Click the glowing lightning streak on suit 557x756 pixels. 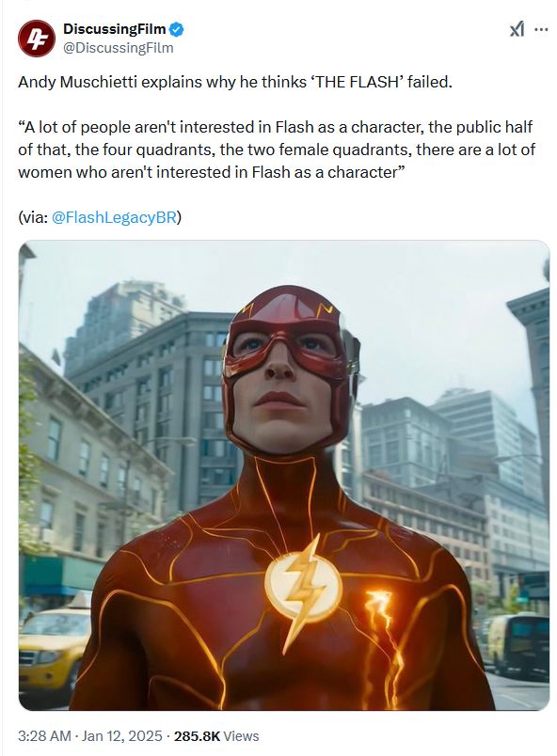coord(383,641)
